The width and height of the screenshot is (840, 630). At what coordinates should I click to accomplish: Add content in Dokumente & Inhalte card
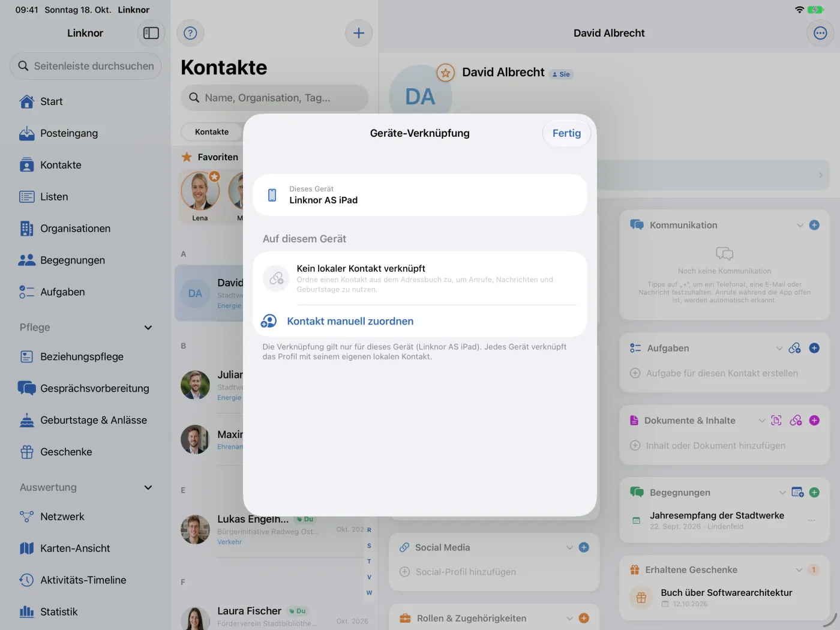814,421
